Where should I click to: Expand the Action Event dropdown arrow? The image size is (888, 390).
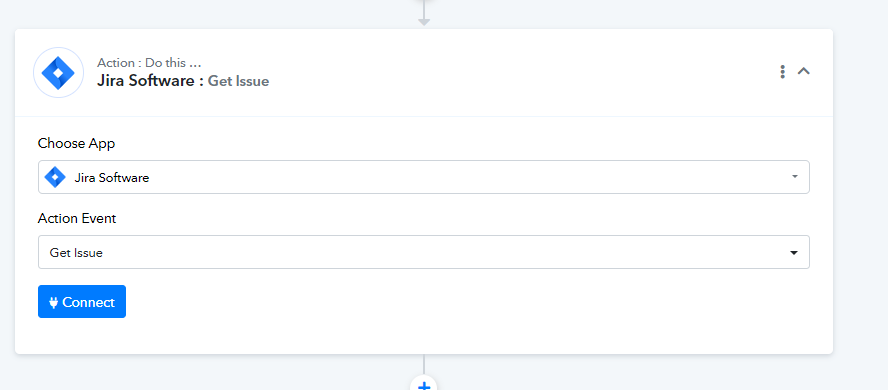(794, 252)
